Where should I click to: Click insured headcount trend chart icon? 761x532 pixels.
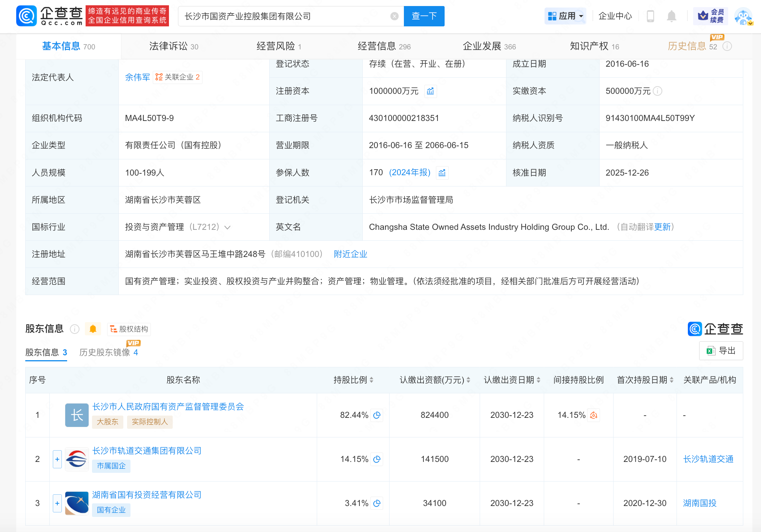[x=442, y=173]
